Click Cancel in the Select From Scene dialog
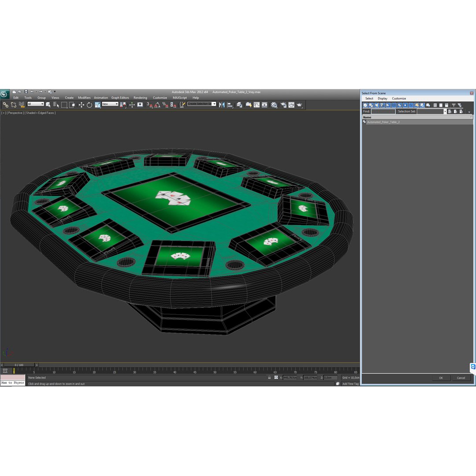 pyautogui.click(x=461, y=378)
